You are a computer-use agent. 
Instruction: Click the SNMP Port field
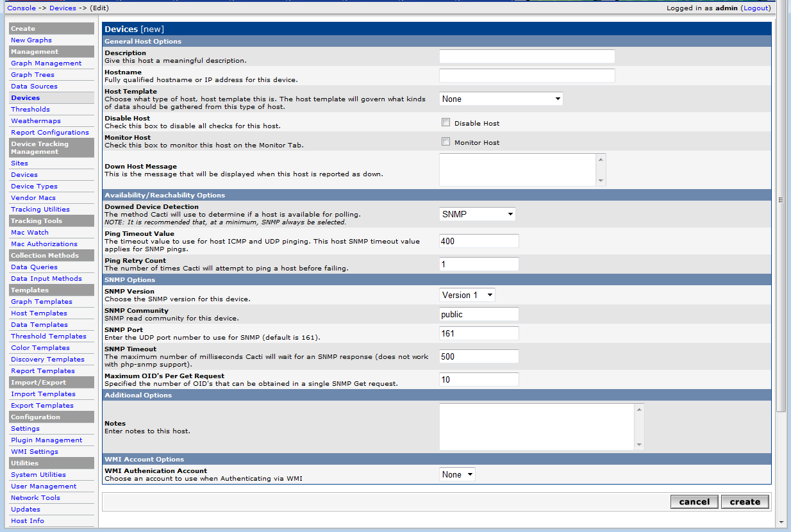(479, 333)
